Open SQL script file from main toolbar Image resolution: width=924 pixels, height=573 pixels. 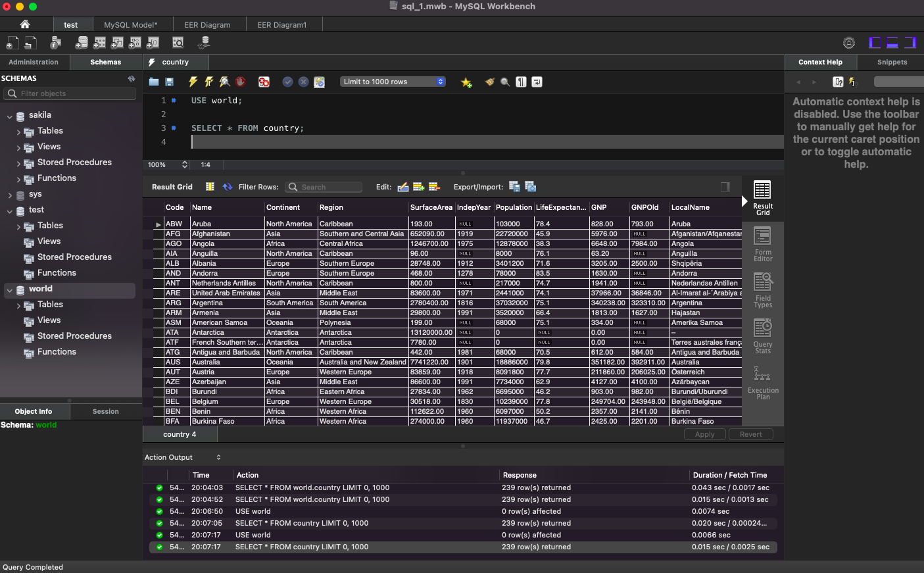[x=30, y=43]
